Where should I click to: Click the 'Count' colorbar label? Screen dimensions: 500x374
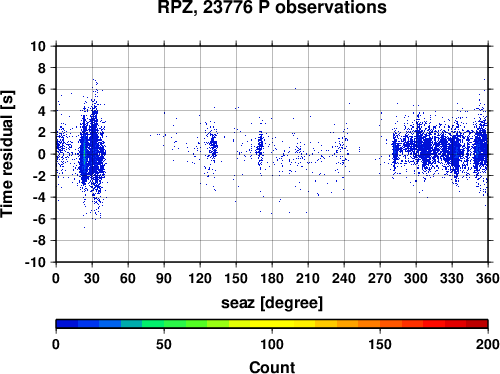pos(272,367)
